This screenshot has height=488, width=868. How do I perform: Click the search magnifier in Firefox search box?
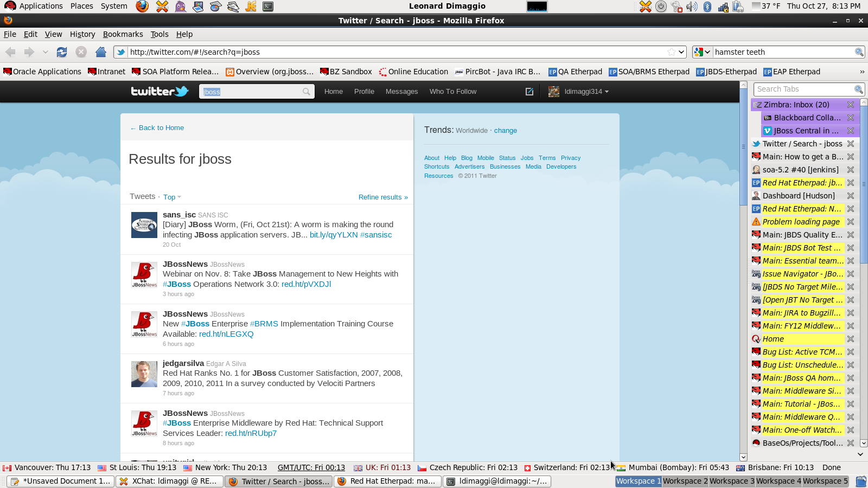coord(859,52)
